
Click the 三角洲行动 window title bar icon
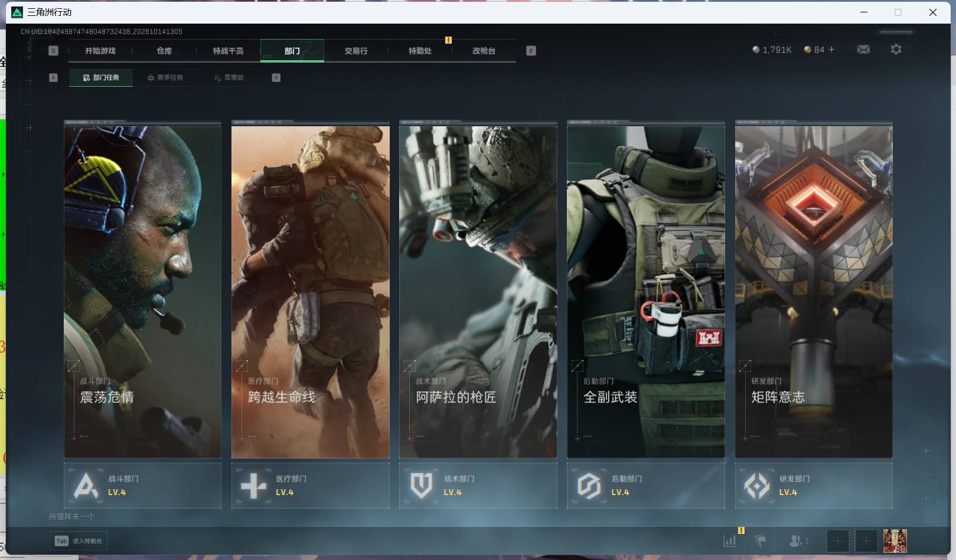point(17,12)
